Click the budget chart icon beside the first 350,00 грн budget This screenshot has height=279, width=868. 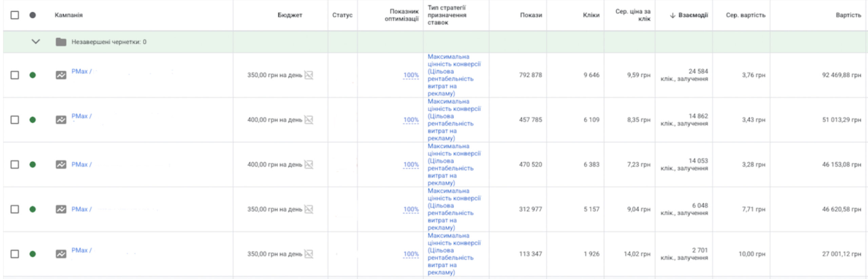coord(309,75)
